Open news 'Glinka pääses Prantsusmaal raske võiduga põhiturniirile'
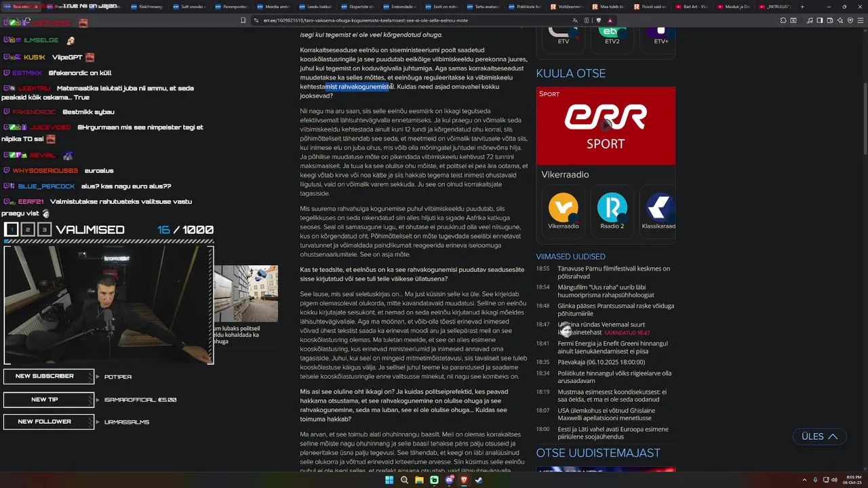 616,310
